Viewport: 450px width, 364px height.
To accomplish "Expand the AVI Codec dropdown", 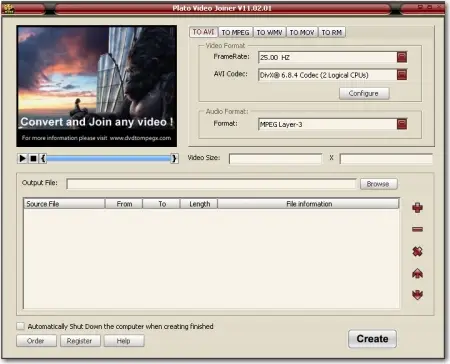I will pos(402,75).
